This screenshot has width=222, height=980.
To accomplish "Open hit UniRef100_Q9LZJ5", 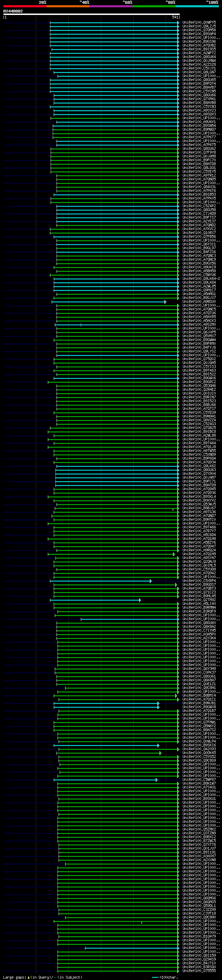I will tap(199, 26).
